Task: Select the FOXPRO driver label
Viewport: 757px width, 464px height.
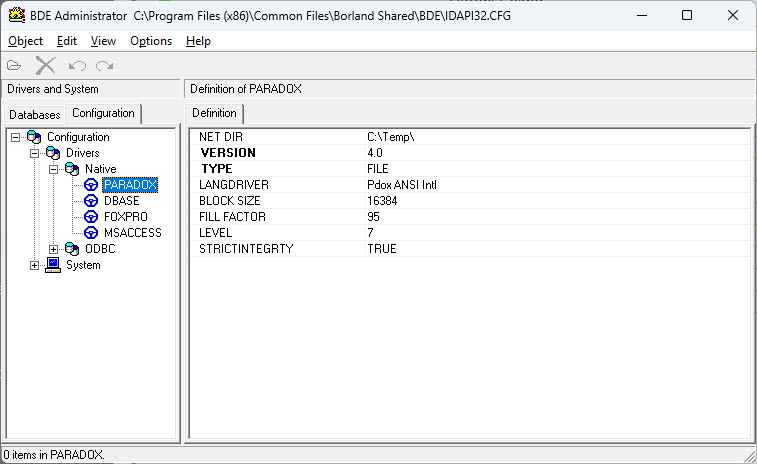Action: pyautogui.click(x=126, y=217)
